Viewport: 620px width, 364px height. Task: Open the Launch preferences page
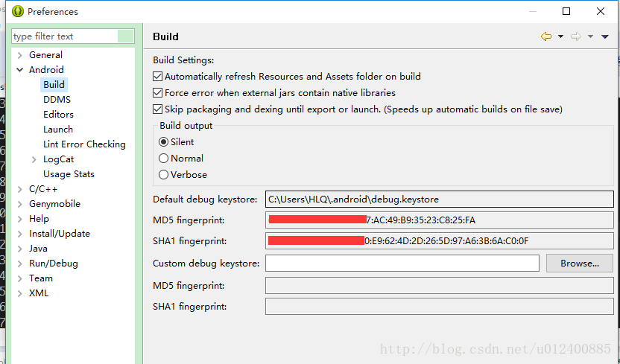click(x=58, y=130)
